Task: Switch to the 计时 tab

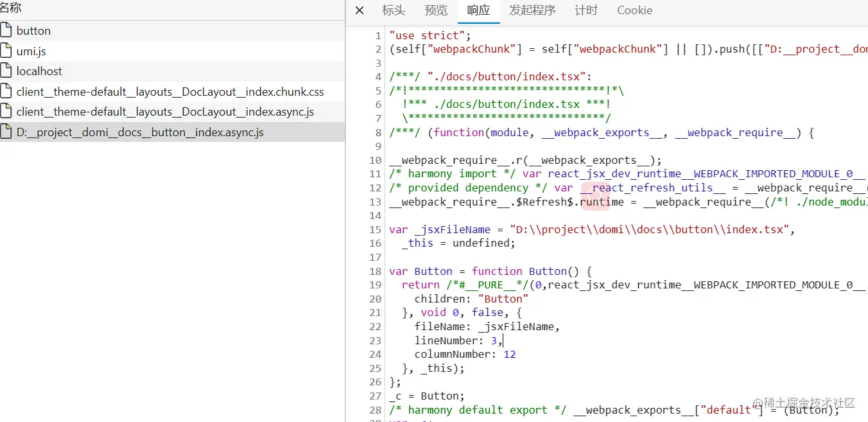Action: (586, 10)
